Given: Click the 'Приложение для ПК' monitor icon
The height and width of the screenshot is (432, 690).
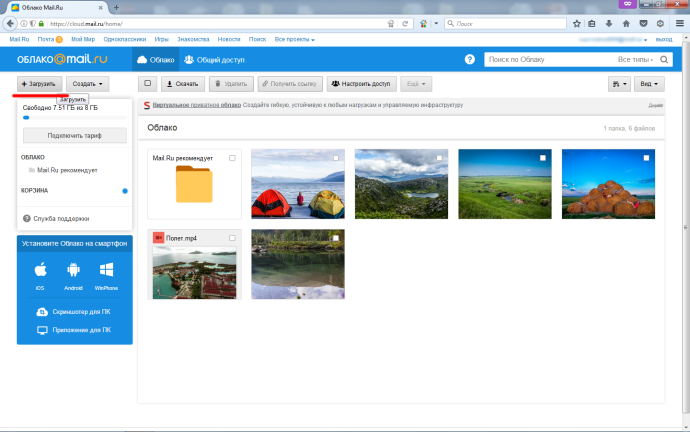Looking at the screenshot, I should [42, 329].
